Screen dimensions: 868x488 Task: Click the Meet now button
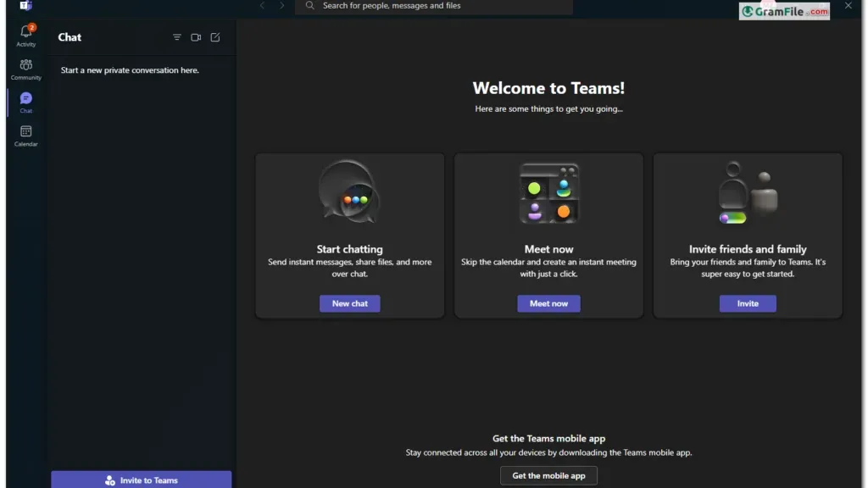548,303
